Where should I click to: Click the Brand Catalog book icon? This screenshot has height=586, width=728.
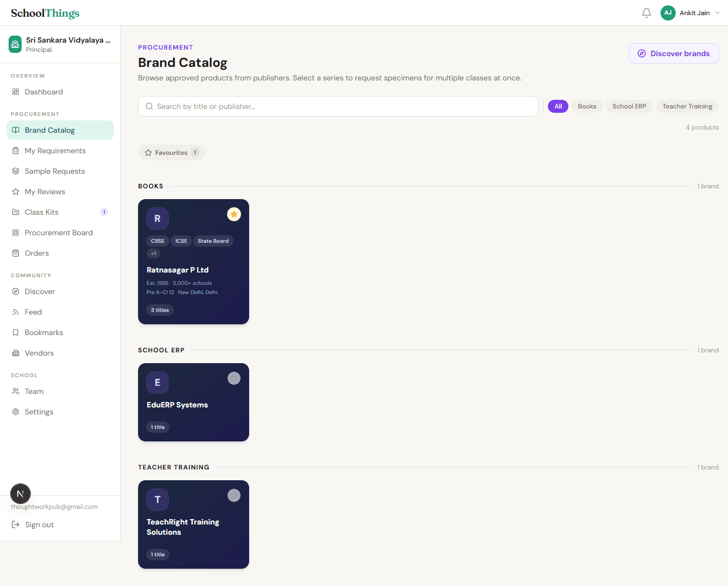16,130
